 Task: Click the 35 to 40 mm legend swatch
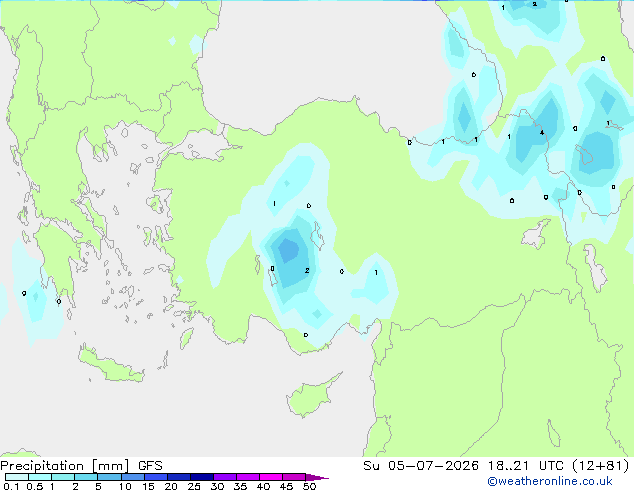coord(247,477)
